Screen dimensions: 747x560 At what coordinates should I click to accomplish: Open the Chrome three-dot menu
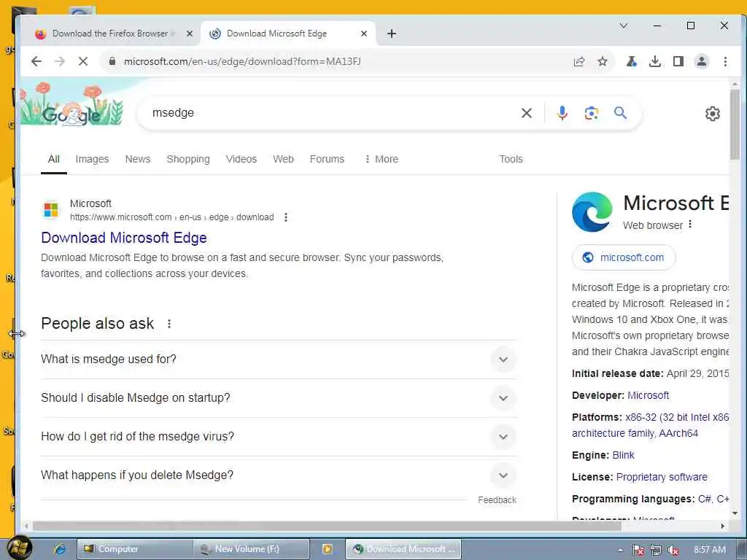click(725, 61)
